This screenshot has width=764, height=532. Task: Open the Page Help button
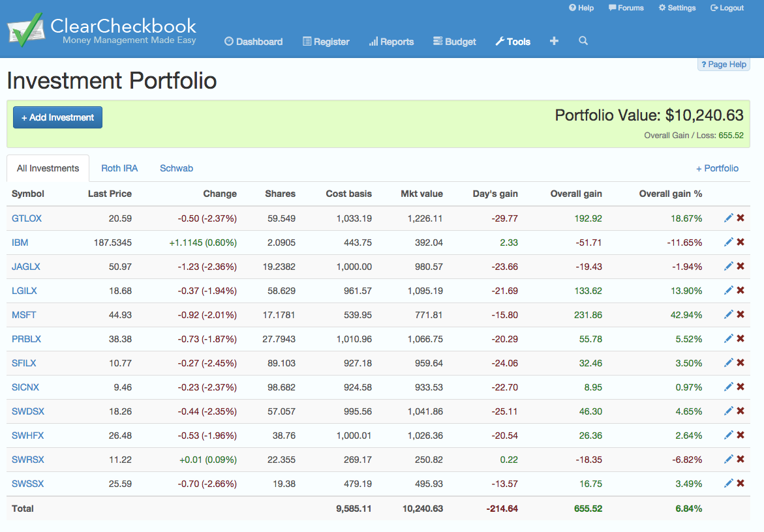724,65
